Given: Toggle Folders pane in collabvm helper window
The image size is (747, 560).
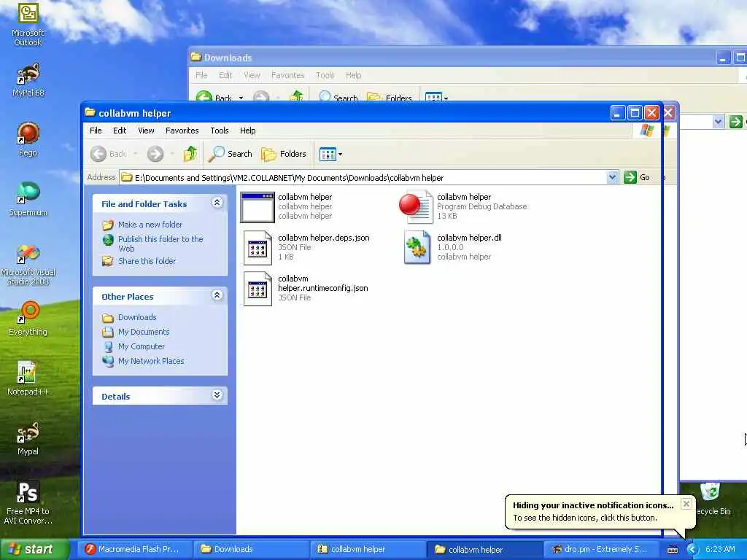Looking at the screenshot, I should 284,154.
